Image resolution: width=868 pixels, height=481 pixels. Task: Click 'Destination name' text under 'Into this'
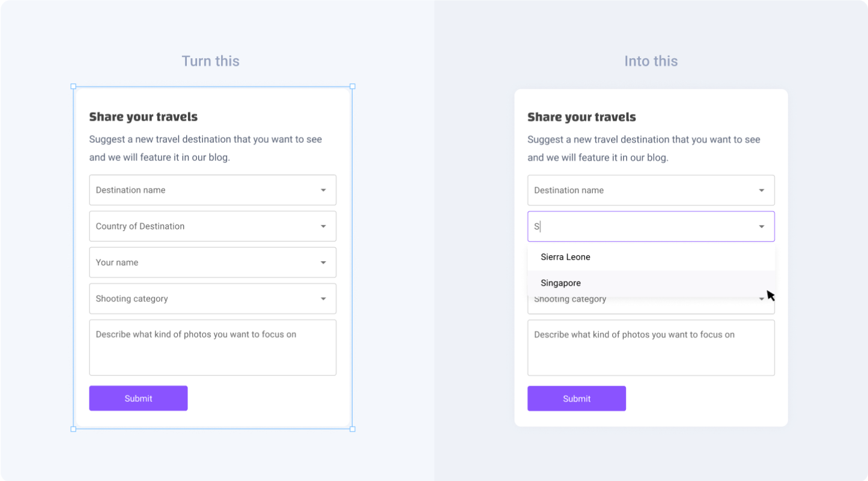pyautogui.click(x=569, y=190)
